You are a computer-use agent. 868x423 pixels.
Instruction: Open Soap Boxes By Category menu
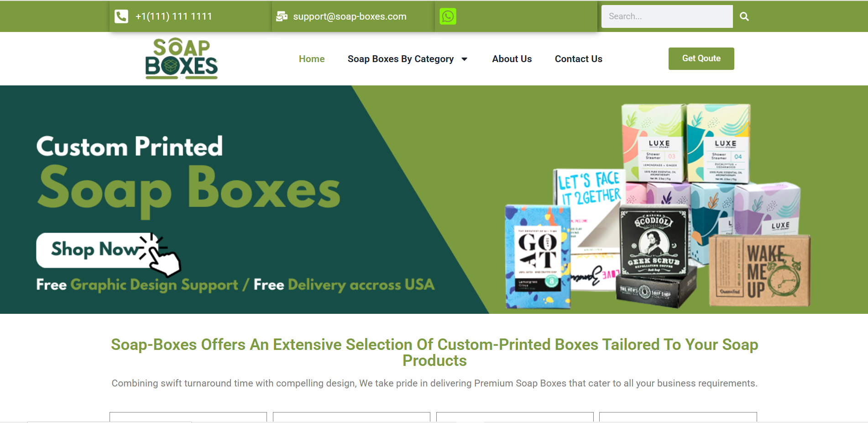click(x=400, y=59)
